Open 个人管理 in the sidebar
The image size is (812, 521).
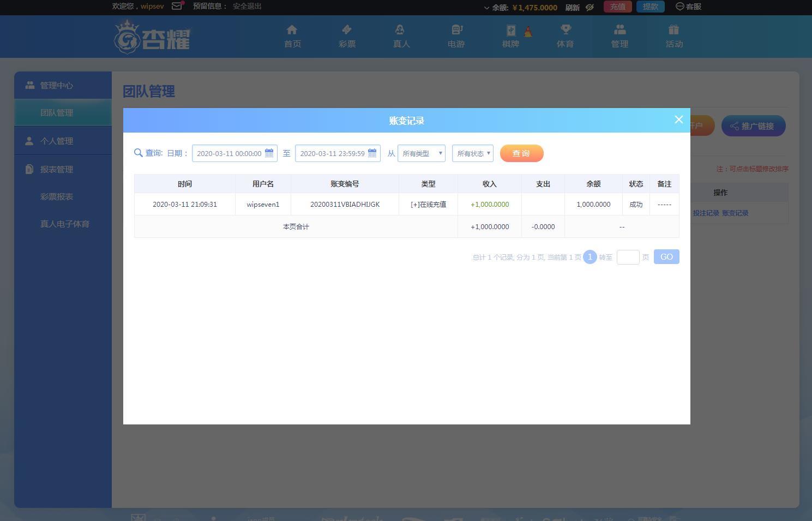pyautogui.click(x=57, y=141)
